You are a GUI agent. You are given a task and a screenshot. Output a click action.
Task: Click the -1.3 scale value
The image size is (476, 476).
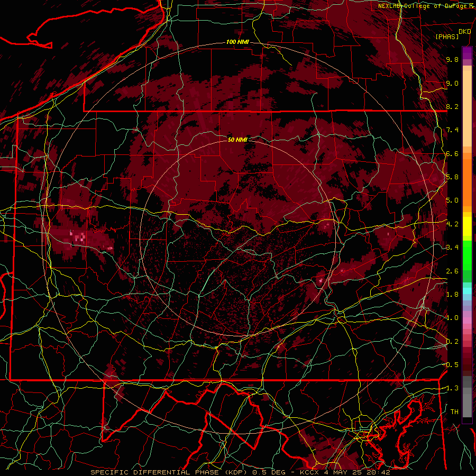tap(452, 388)
